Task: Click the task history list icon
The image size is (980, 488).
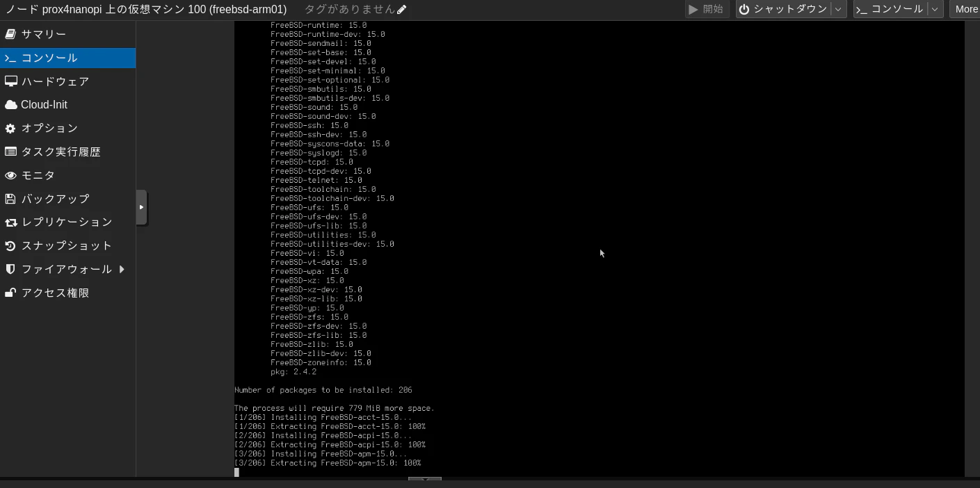Action: pyautogui.click(x=10, y=152)
